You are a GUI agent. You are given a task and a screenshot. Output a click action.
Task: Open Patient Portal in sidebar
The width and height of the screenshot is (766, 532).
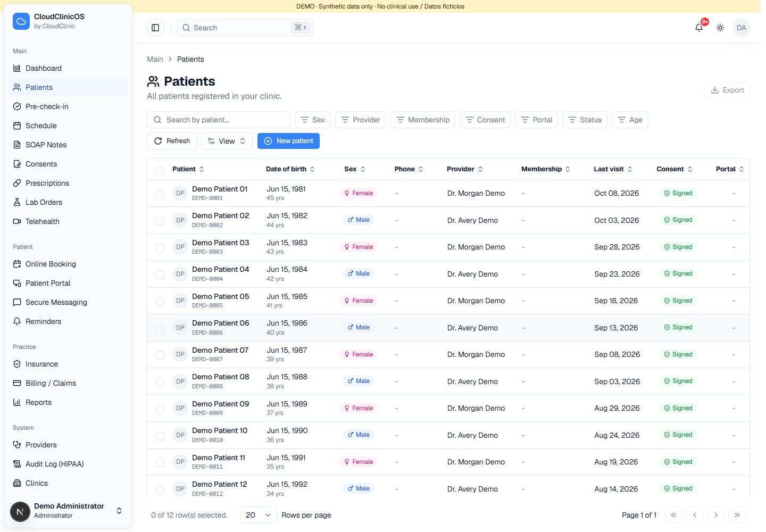click(x=68, y=283)
